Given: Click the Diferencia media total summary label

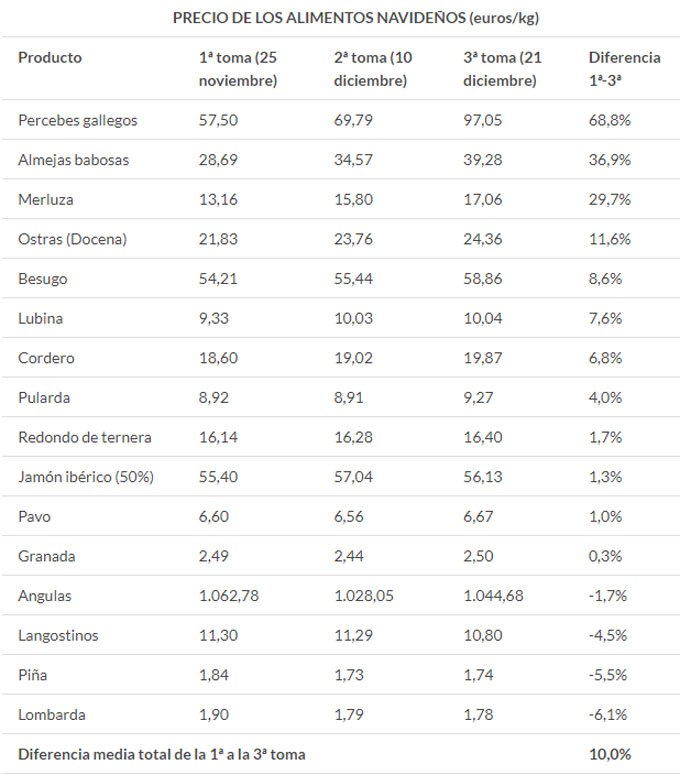Looking at the screenshot, I should (x=161, y=755).
